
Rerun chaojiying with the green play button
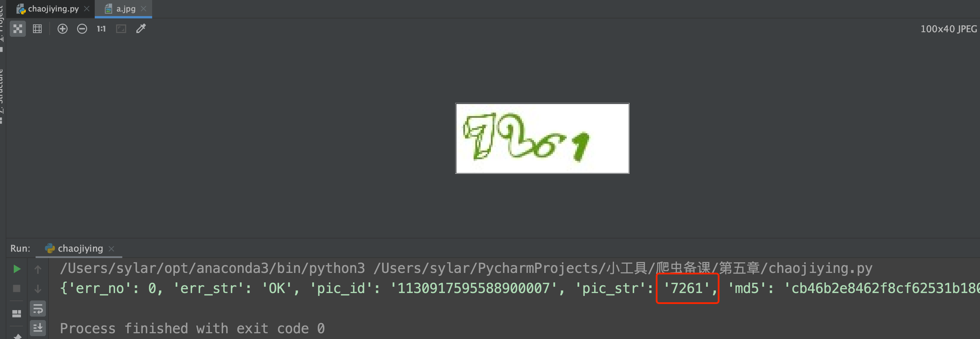tap(17, 269)
